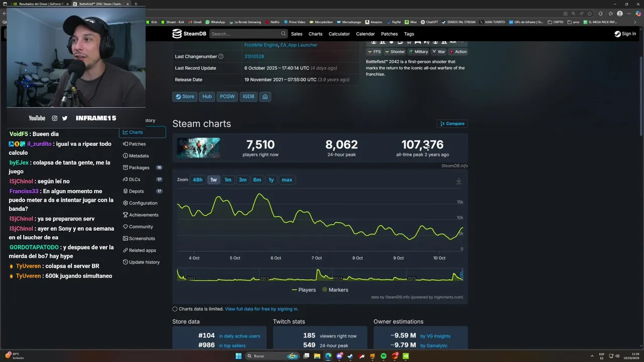Open Windows Start menu
This screenshot has height=362, width=644.
(238, 356)
